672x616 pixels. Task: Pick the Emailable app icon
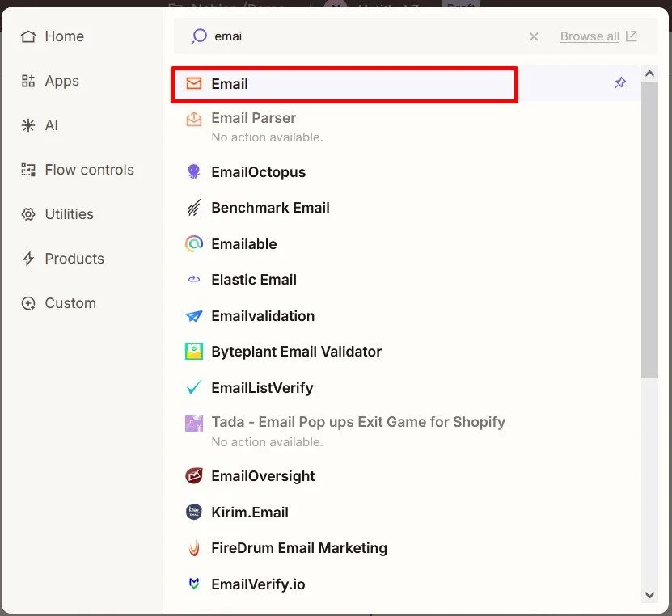(194, 244)
